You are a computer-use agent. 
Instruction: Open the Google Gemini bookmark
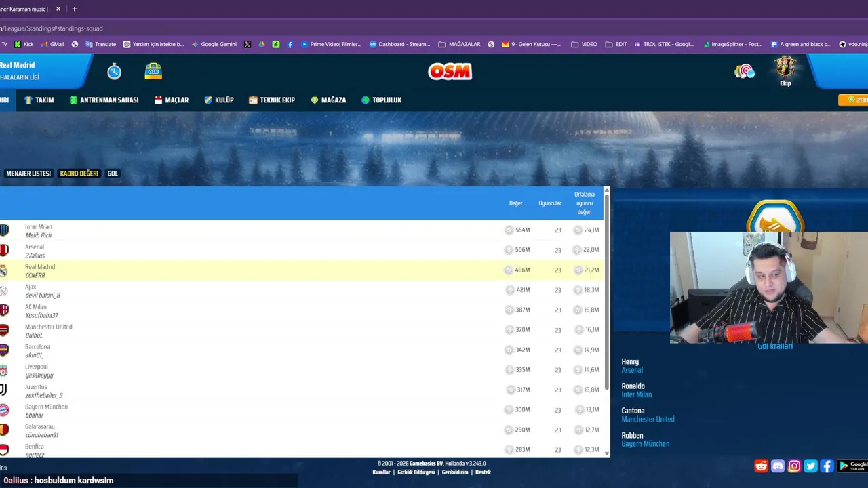[x=214, y=44]
